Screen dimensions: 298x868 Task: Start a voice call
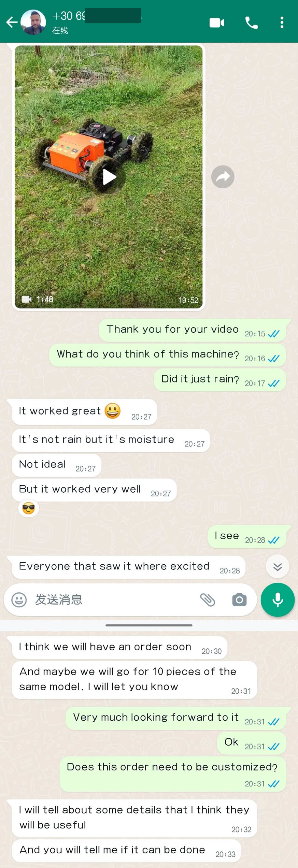point(252,23)
